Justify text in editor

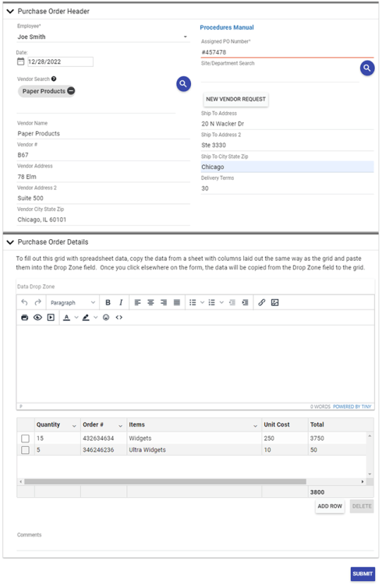tap(177, 302)
